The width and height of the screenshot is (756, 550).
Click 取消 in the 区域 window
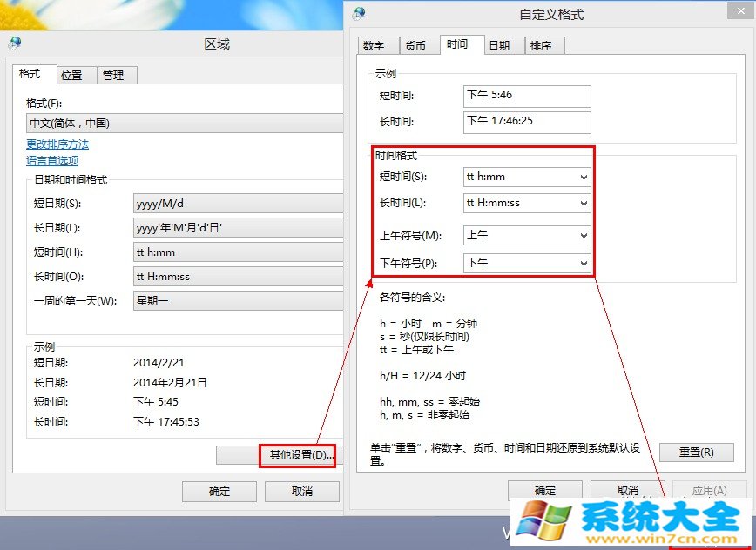[x=302, y=491]
